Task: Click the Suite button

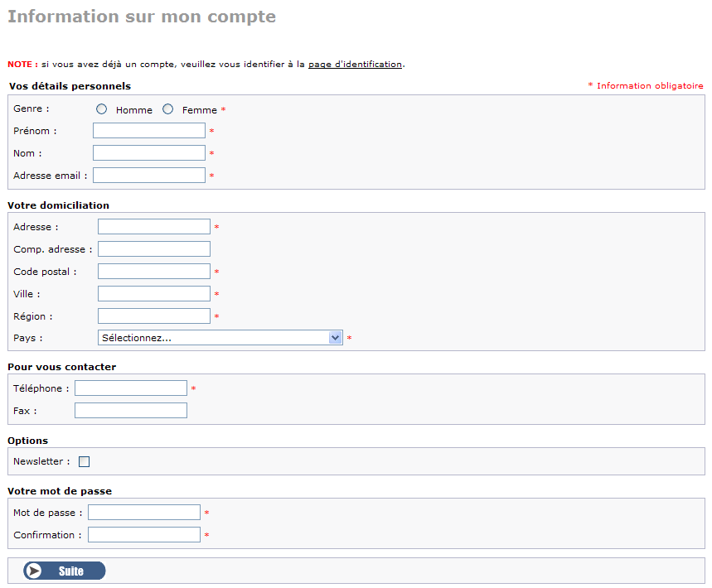Action: coord(65,571)
